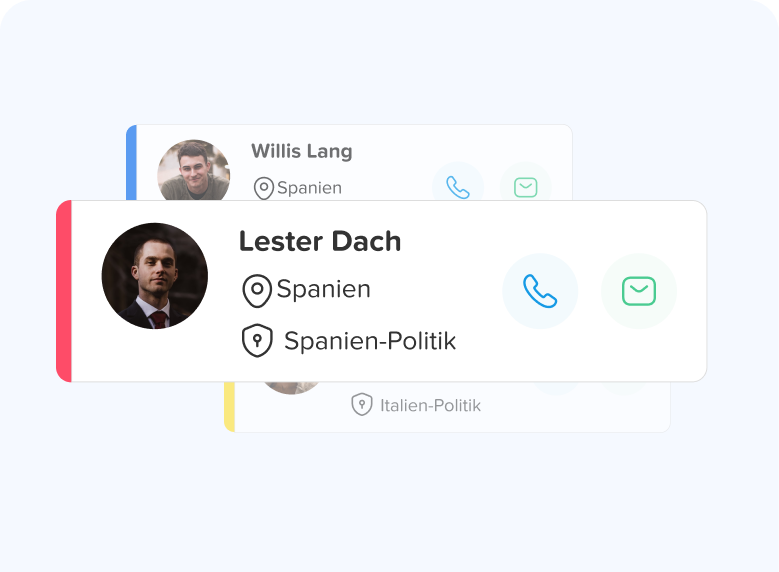Click shield icon beside Italien-Politik

pyautogui.click(x=362, y=405)
